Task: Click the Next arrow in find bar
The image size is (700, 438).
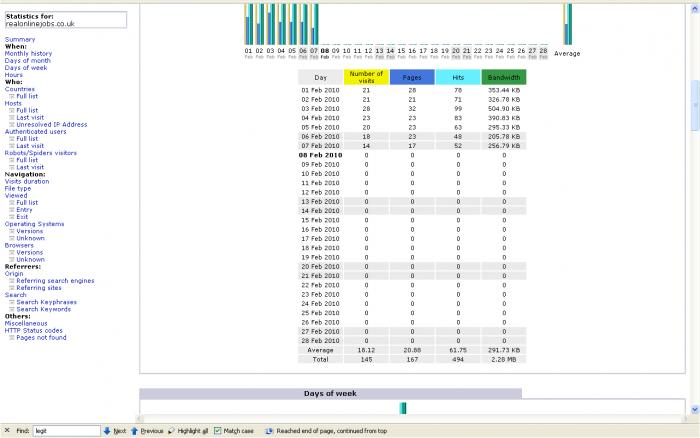Action: pos(107,431)
